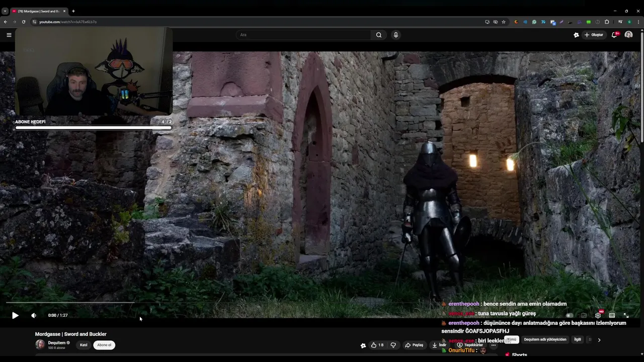Click the '500 B abone' subscriber count
This screenshot has width=644, height=362.
tap(57, 348)
